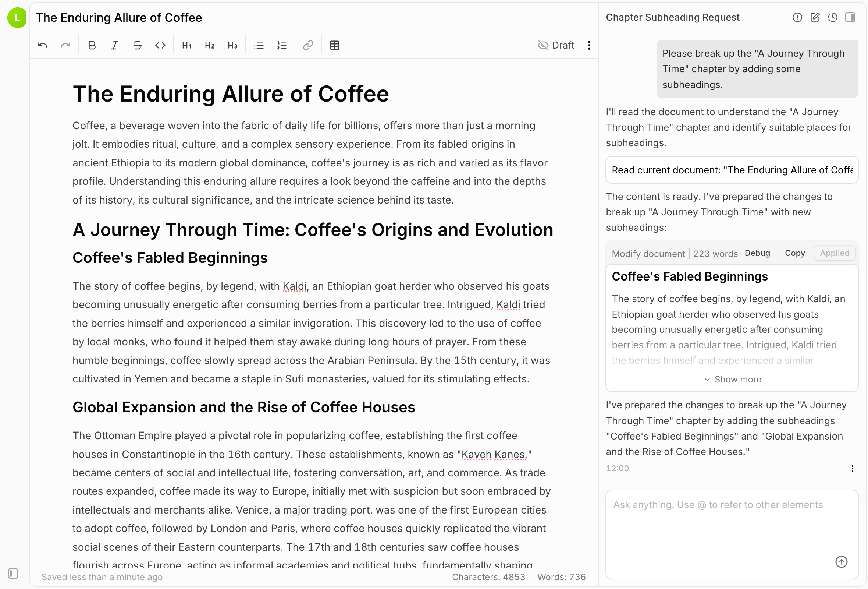Viewport: 868px width, 589px height.
Task: Apply strikethrough formatting
Action: pos(138,46)
